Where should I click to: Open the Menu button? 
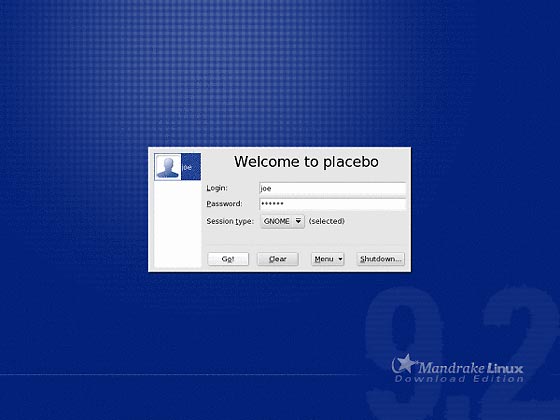click(328, 259)
